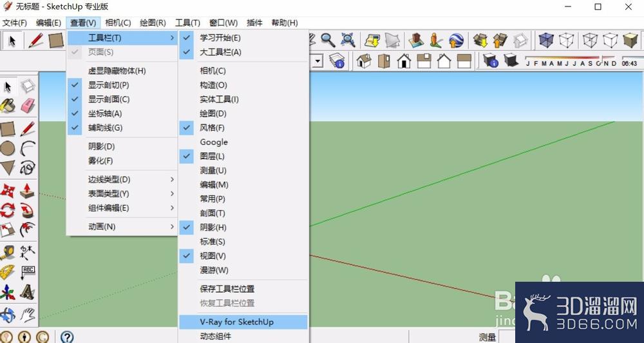644x343 pixels.
Task: Disable 风格(F) toolbar
Action: click(243, 128)
